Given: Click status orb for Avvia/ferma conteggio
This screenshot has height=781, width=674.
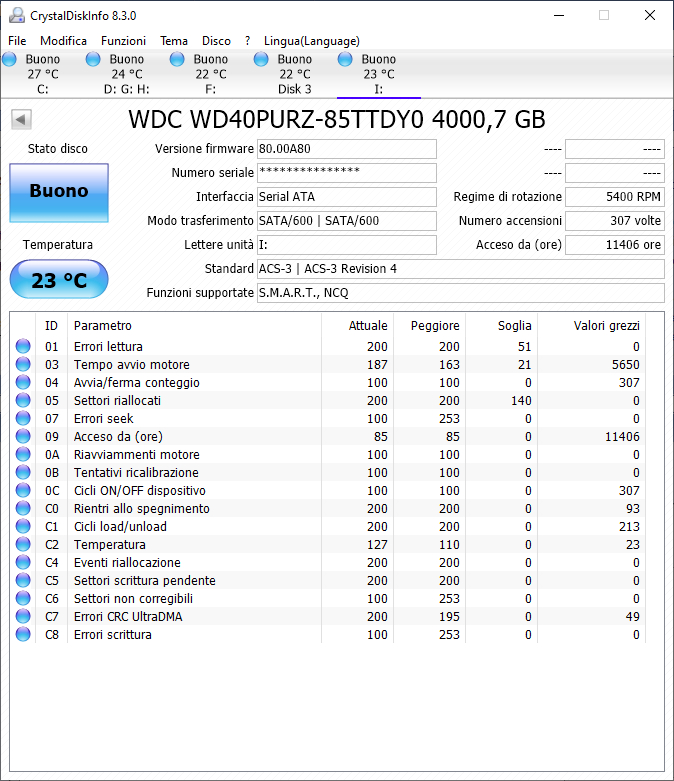Looking at the screenshot, I should (x=23, y=382).
